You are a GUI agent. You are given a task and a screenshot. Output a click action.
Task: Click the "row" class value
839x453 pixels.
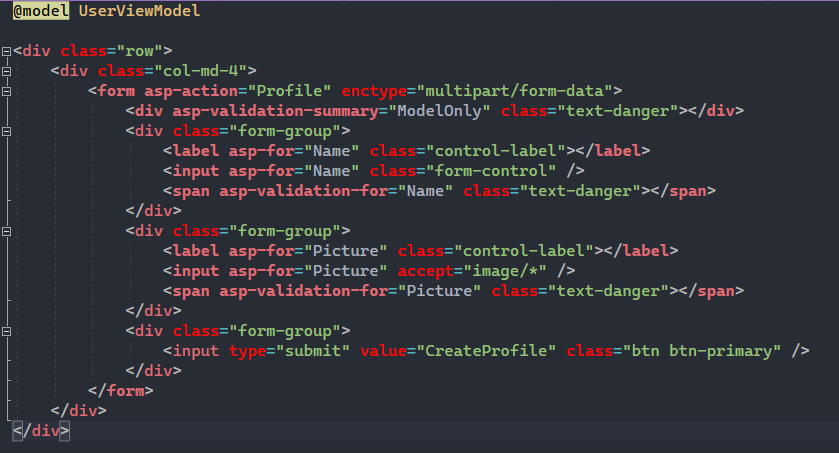139,51
